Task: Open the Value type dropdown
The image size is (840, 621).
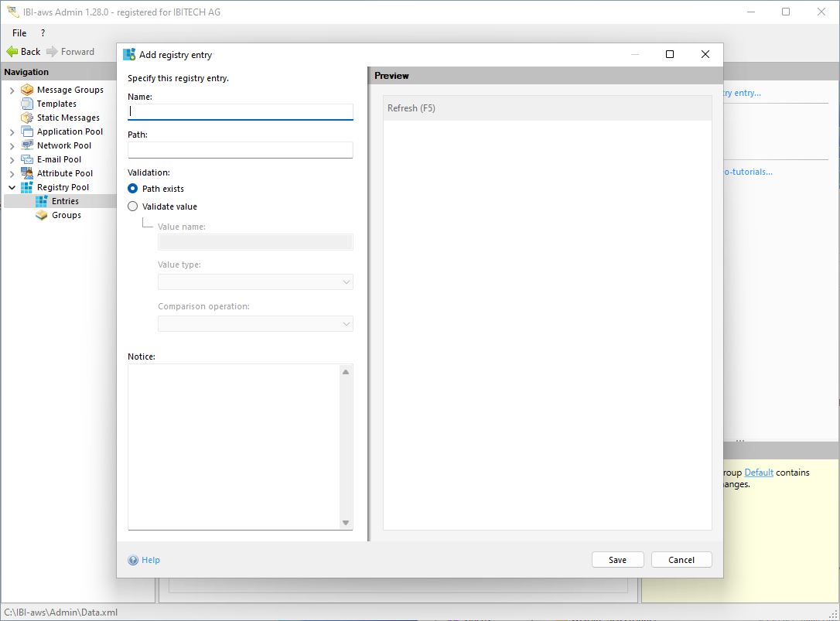Action: pos(255,282)
